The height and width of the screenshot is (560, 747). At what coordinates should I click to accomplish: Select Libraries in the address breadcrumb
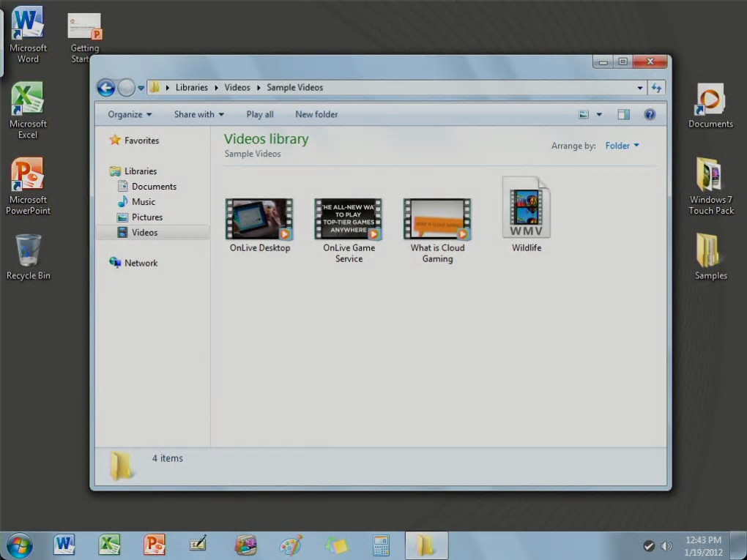192,88
